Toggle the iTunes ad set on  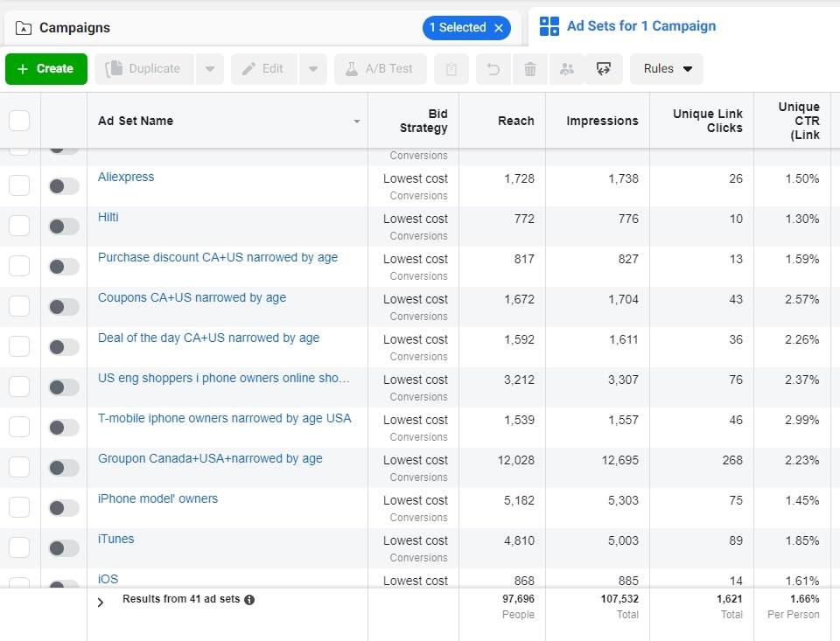(x=64, y=547)
